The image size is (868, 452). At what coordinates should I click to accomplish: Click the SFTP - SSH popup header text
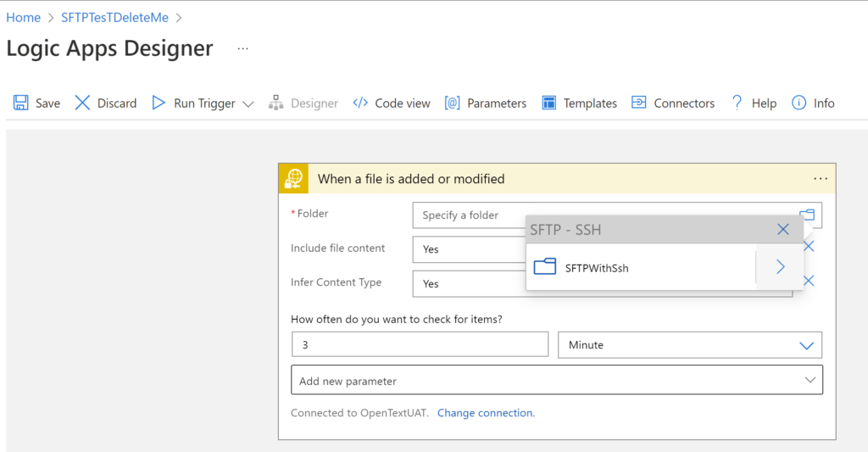[565, 230]
